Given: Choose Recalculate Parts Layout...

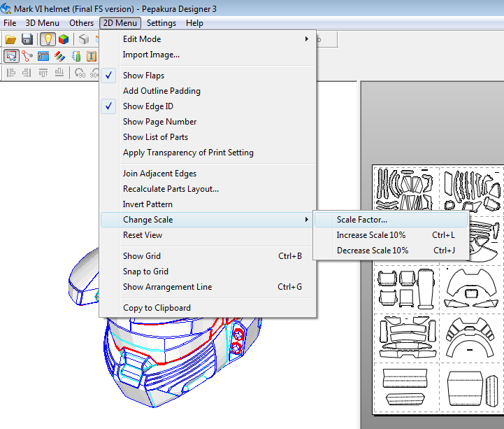Looking at the screenshot, I should pyautogui.click(x=208, y=189).
